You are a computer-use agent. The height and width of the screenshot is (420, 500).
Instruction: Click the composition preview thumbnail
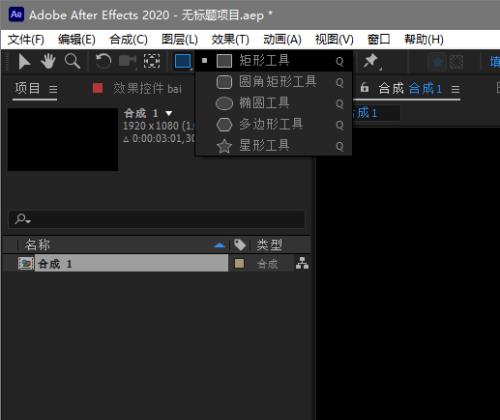[x=63, y=139]
